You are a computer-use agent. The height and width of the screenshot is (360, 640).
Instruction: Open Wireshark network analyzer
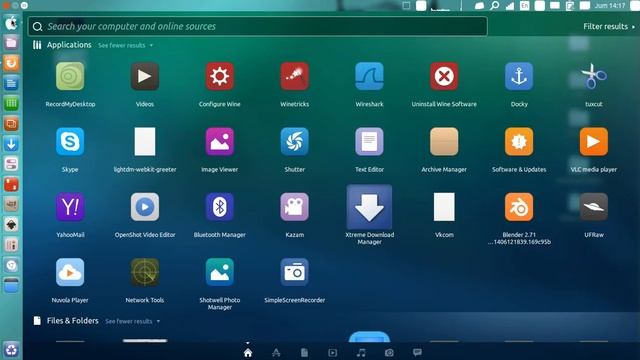coord(369,76)
